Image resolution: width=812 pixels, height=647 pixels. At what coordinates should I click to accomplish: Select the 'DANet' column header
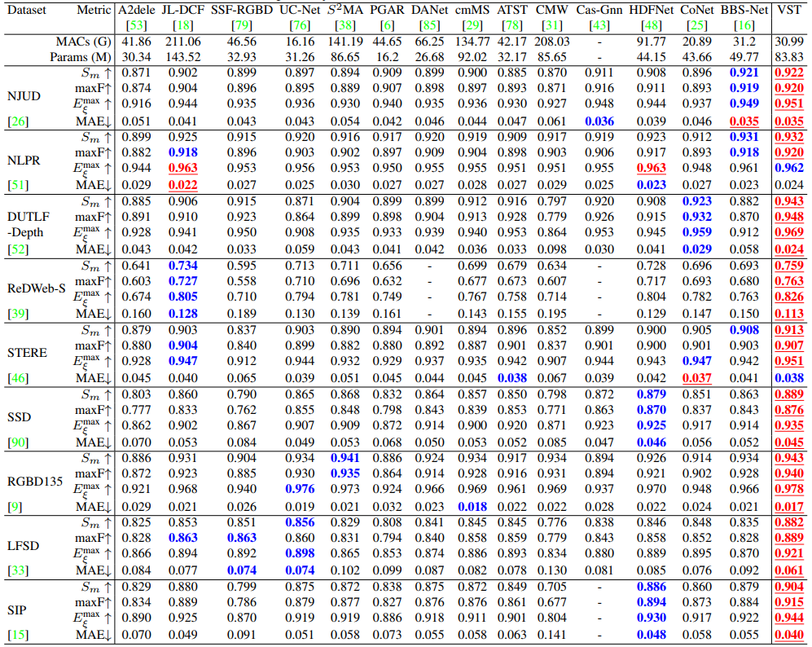429,10
